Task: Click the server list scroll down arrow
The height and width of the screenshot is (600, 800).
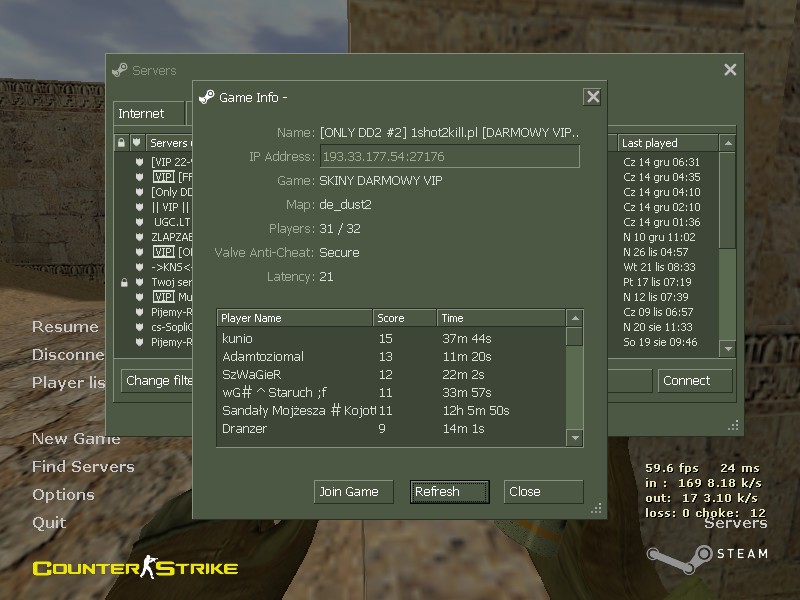Action: click(728, 348)
